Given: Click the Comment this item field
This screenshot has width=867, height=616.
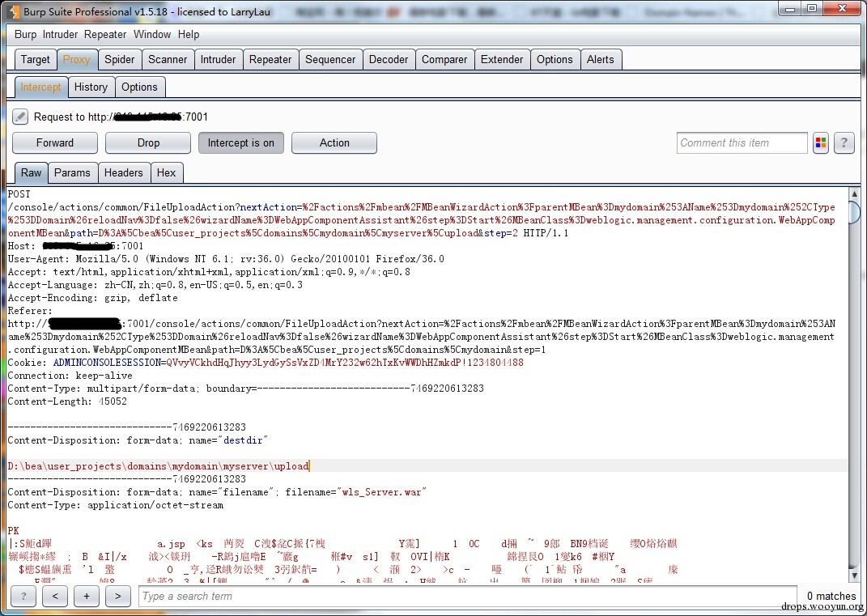Looking at the screenshot, I should click(x=742, y=142).
